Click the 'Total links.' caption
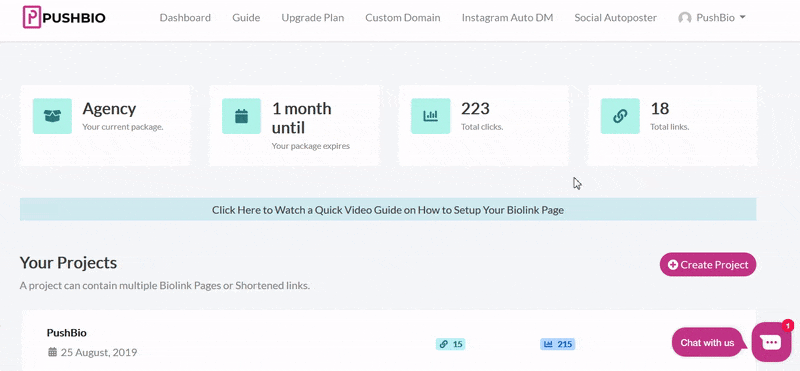This screenshot has height=371, width=800. 670,127
